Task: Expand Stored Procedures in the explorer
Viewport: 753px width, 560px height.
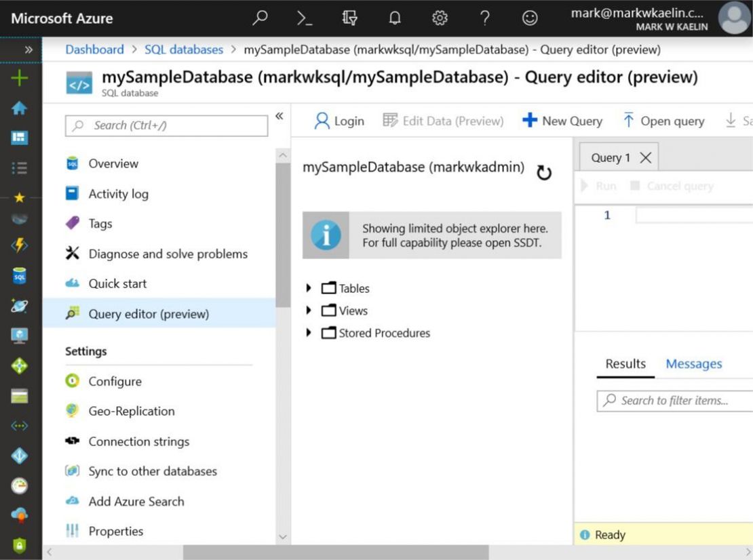Action: (309, 332)
